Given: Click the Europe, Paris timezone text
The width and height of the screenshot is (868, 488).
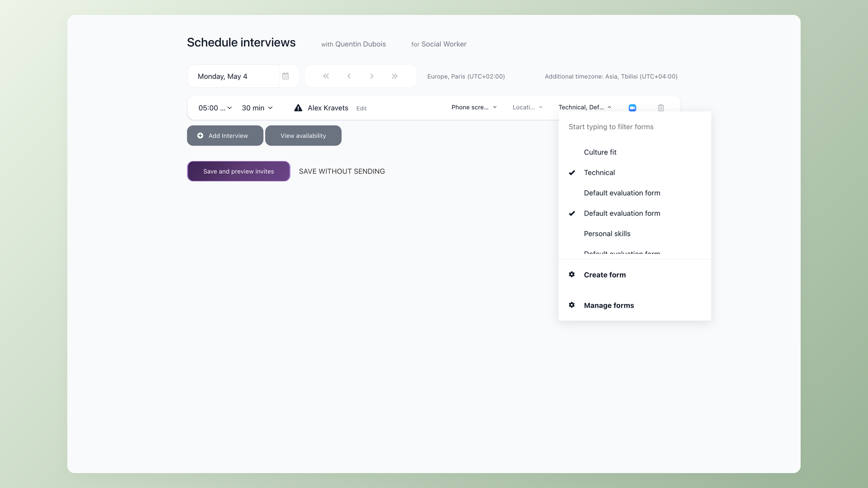Looking at the screenshot, I should (466, 76).
